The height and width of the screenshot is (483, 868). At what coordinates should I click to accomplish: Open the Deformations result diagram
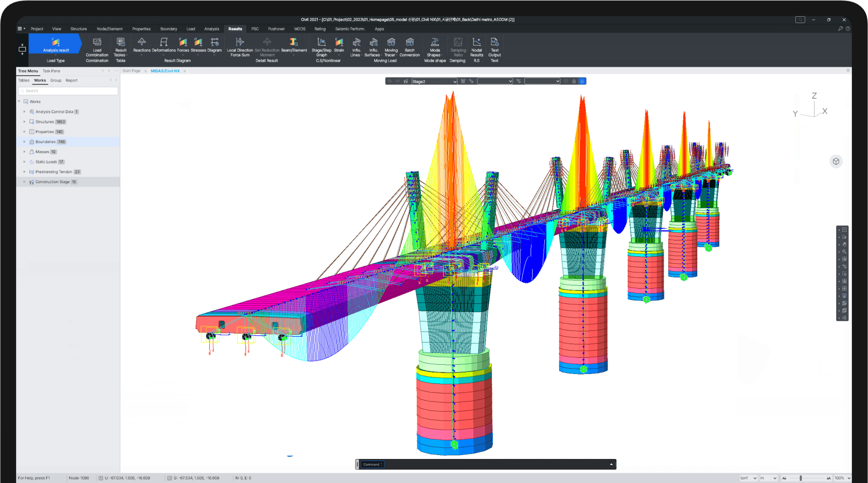[163, 43]
